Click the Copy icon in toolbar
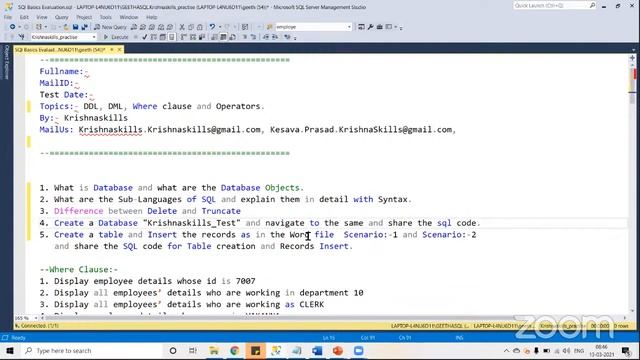The image size is (640, 360). click(x=191, y=27)
